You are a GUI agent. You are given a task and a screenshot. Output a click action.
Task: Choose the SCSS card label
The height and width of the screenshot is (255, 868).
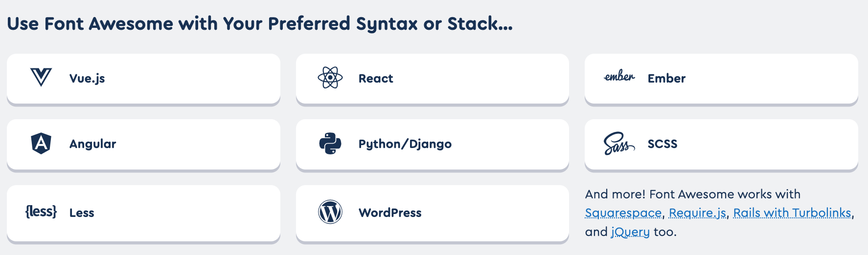click(x=662, y=144)
